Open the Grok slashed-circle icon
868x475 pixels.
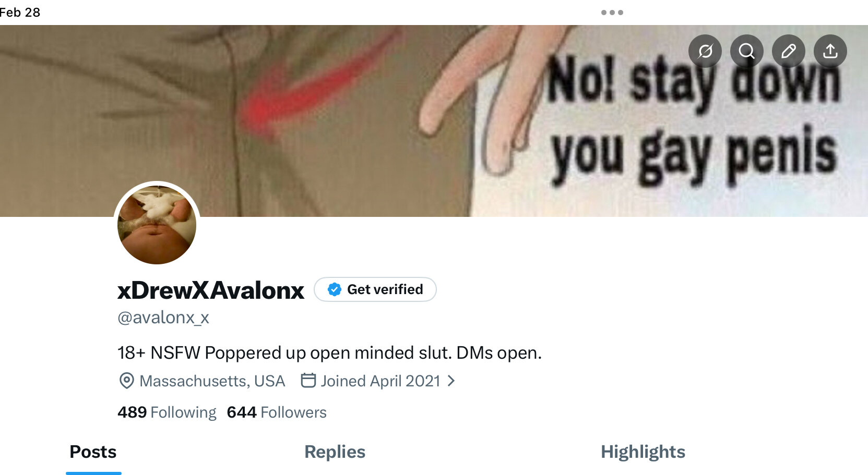pyautogui.click(x=705, y=51)
